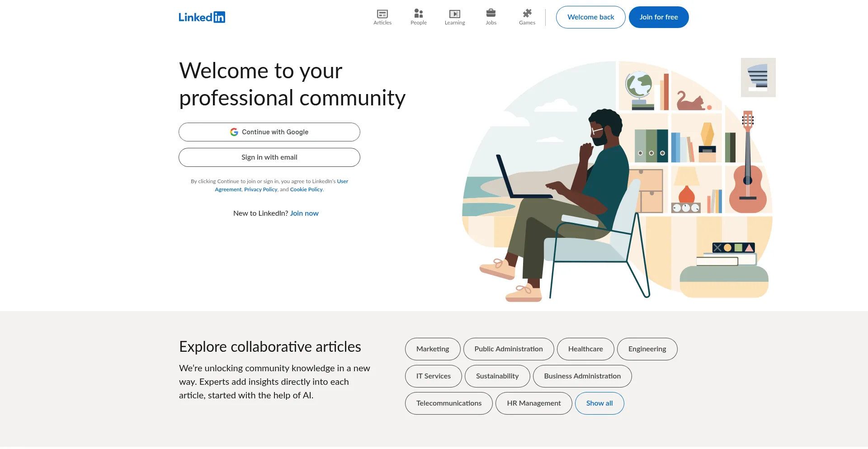Click Join for free
Image resolution: width=868 pixels, height=449 pixels.
click(658, 17)
